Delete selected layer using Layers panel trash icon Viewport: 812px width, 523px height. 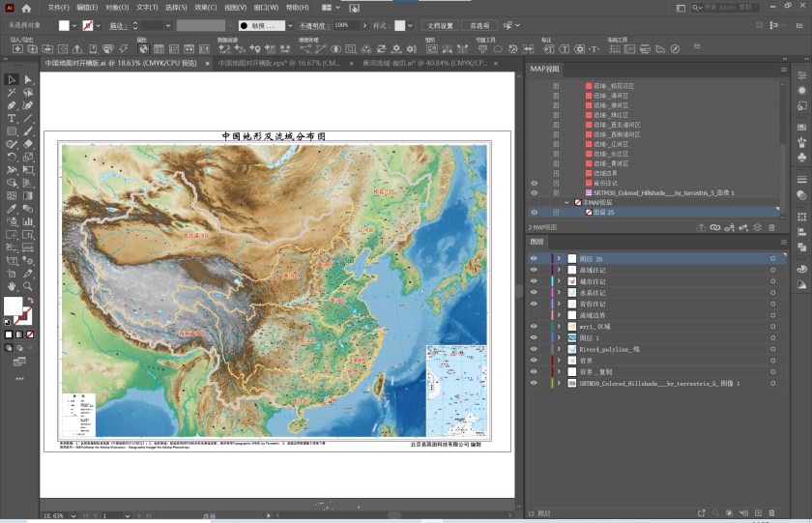click(x=771, y=513)
